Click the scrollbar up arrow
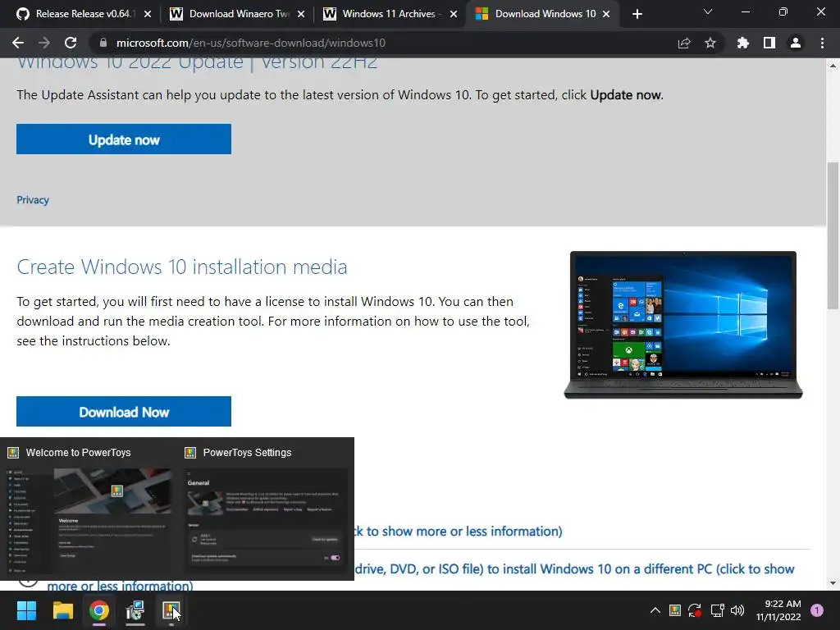 [x=833, y=66]
